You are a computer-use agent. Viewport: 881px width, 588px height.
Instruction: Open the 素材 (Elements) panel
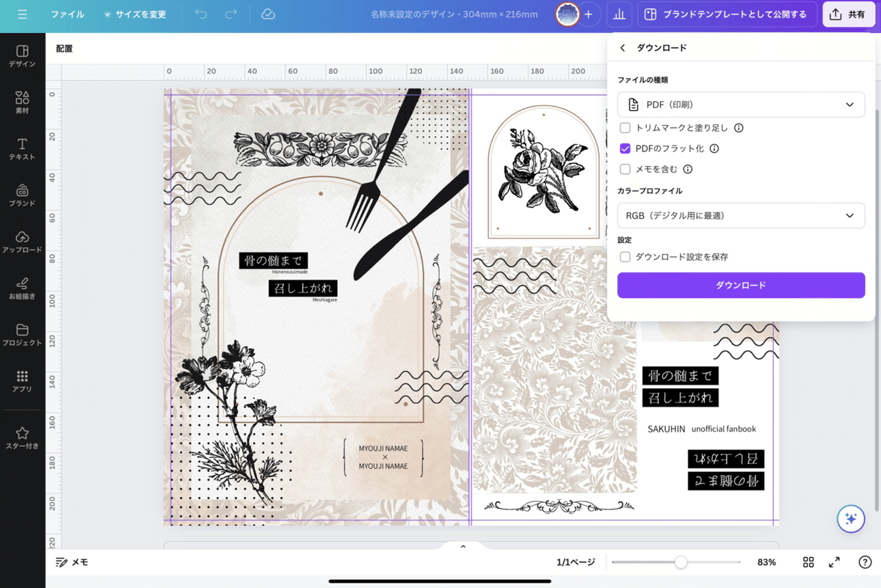22,101
